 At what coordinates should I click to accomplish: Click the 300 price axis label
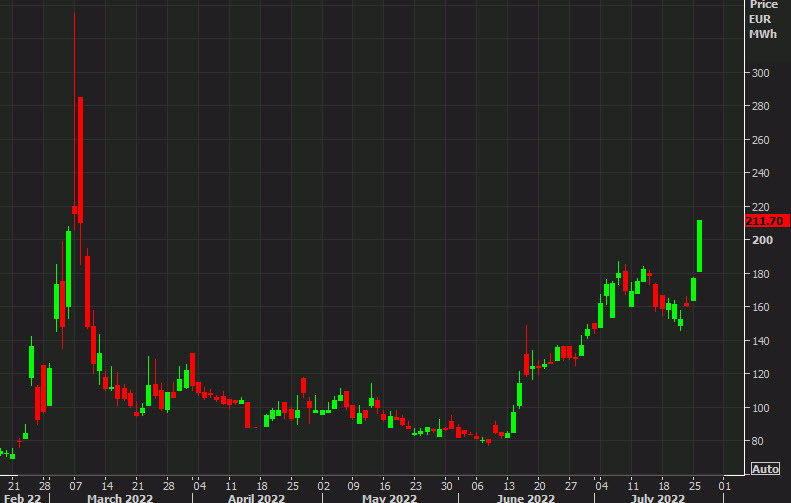[760, 73]
